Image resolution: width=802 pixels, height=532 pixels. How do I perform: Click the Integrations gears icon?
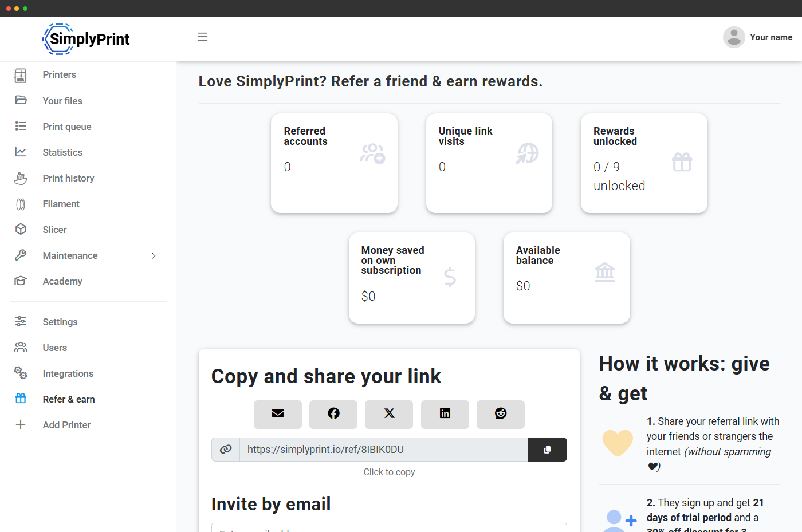click(x=21, y=373)
